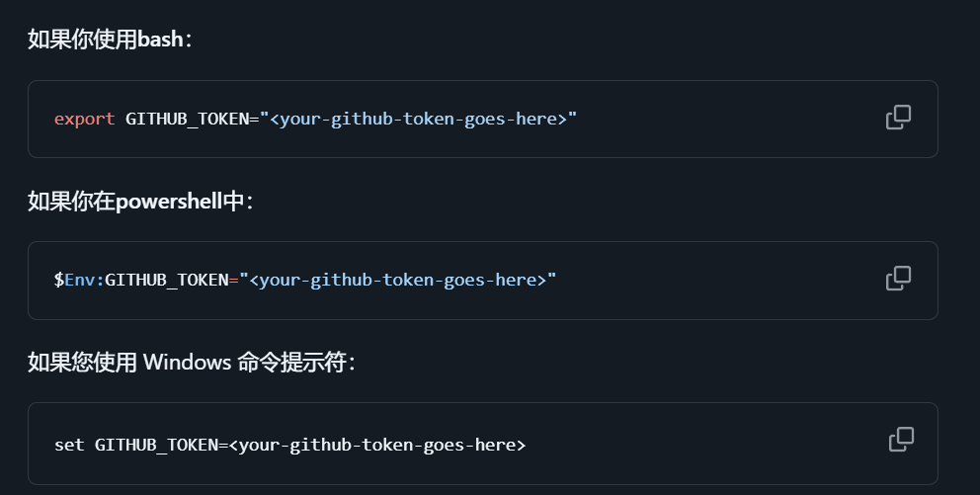Click the set keyword in cmd code
The height and width of the screenshot is (495, 980).
(69, 445)
